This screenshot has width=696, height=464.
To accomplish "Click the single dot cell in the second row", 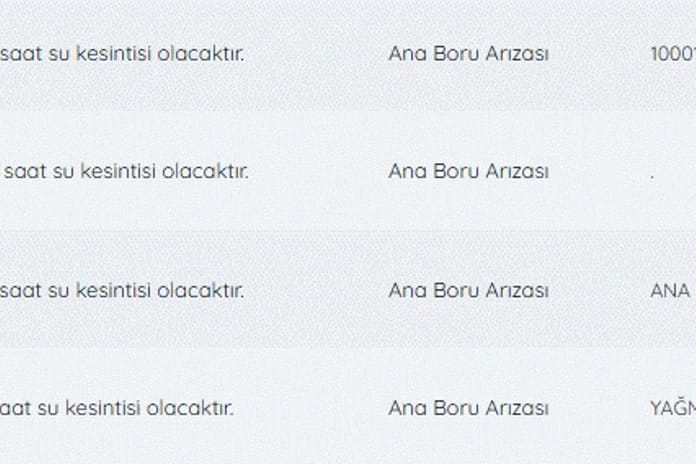I will [652, 174].
